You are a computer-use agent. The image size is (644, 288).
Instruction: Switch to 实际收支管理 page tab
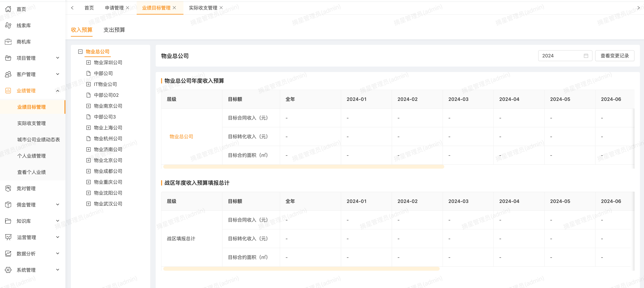tap(203, 8)
